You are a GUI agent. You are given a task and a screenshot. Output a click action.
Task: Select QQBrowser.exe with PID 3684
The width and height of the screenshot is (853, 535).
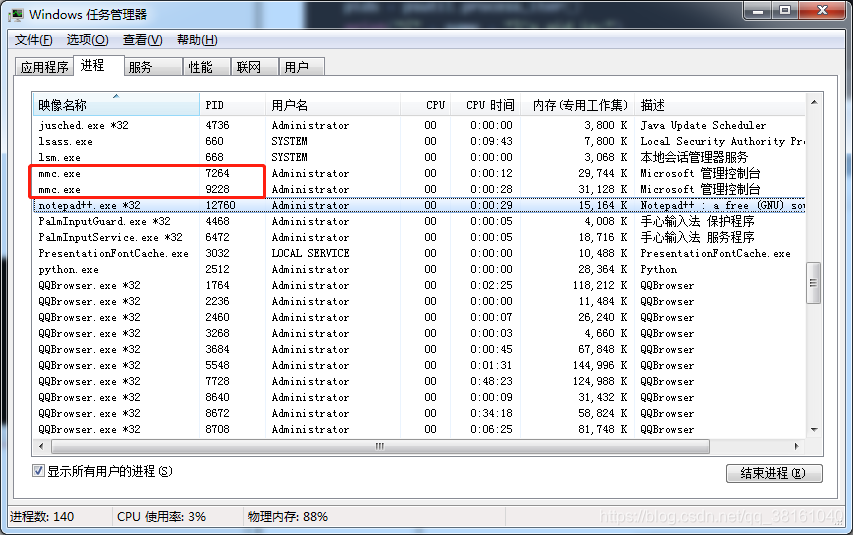pyautogui.click(x=419, y=349)
